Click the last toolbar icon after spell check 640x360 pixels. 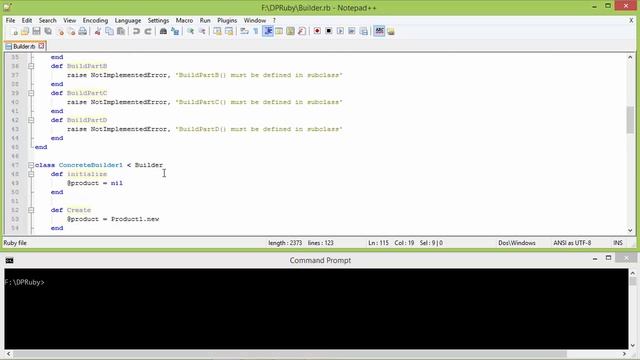(x=391, y=31)
